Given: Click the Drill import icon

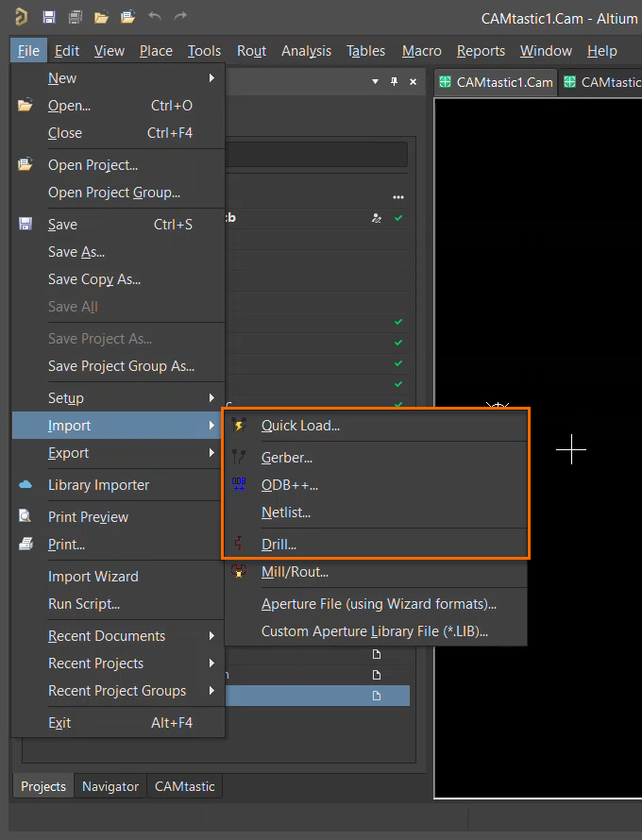Looking at the screenshot, I should click(x=239, y=545).
